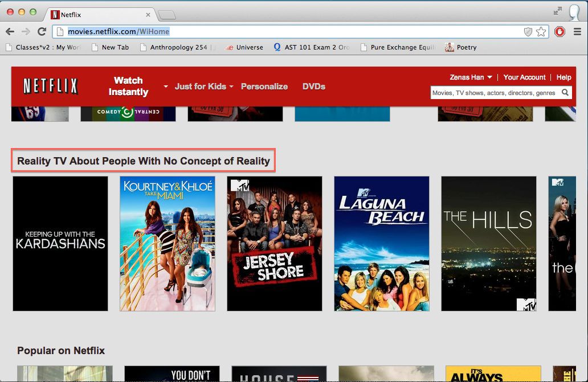
Task: Open the Laguna Beach show thumbnail
Action: point(381,244)
